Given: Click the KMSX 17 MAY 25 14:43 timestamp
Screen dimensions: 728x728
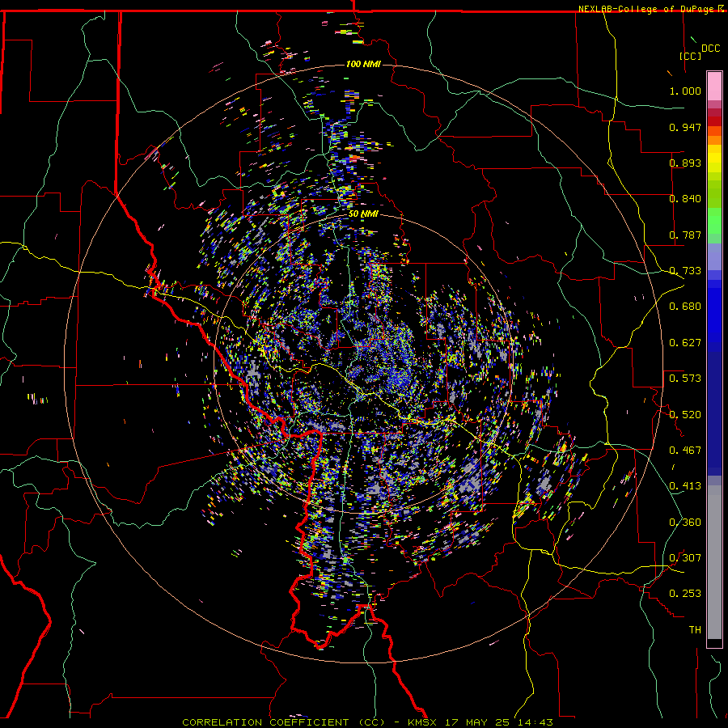Looking at the screenshot, I should click(x=480, y=722).
